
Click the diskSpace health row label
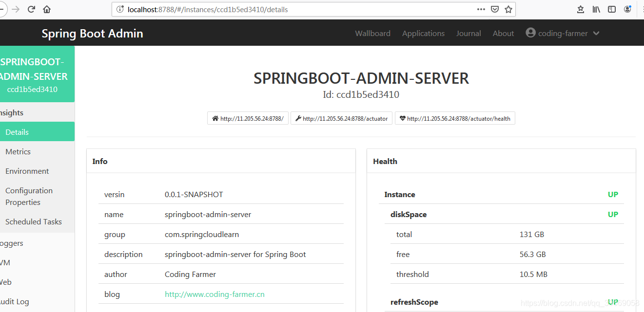[409, 214]
